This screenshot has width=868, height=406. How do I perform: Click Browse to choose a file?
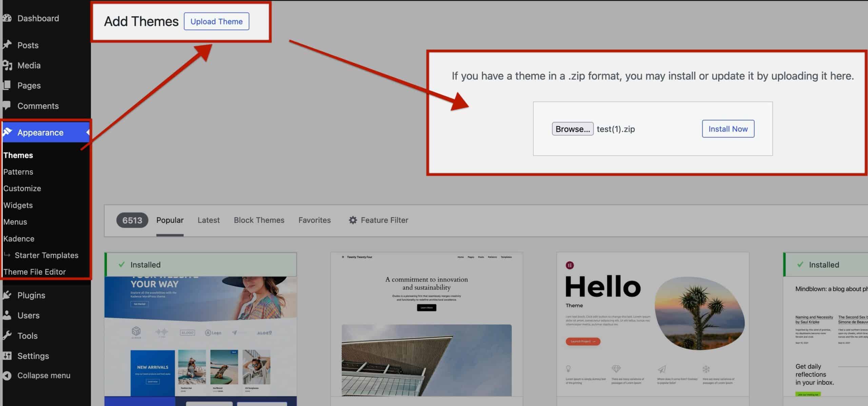click(x=572, y=129)
